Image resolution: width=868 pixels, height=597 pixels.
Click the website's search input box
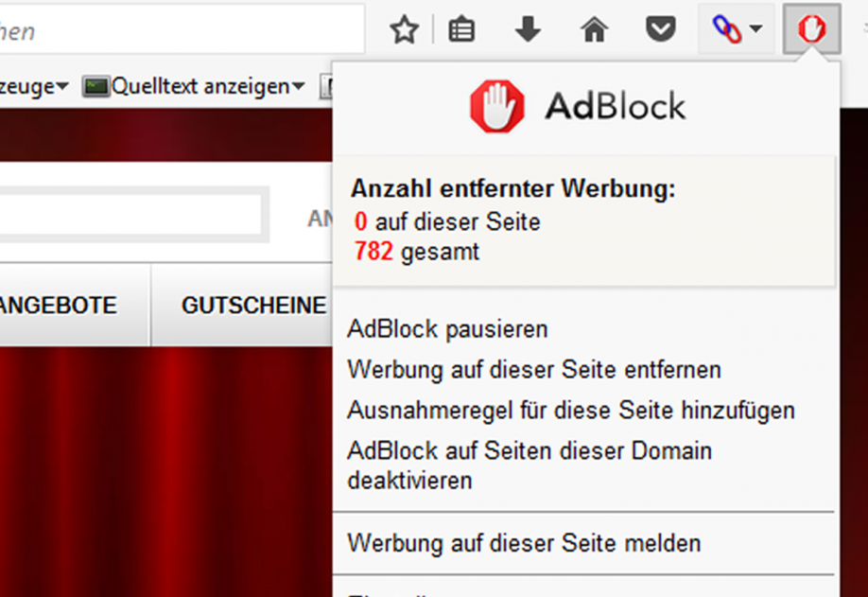click(x=128, y=215)
